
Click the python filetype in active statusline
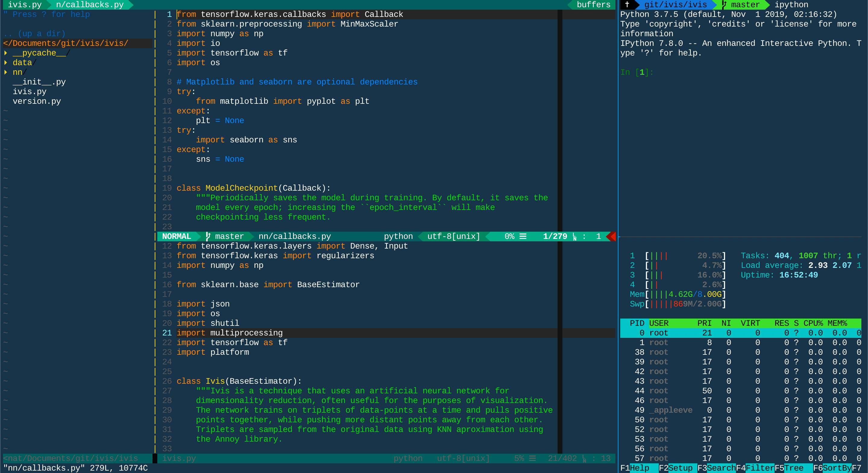coord(398,237)
